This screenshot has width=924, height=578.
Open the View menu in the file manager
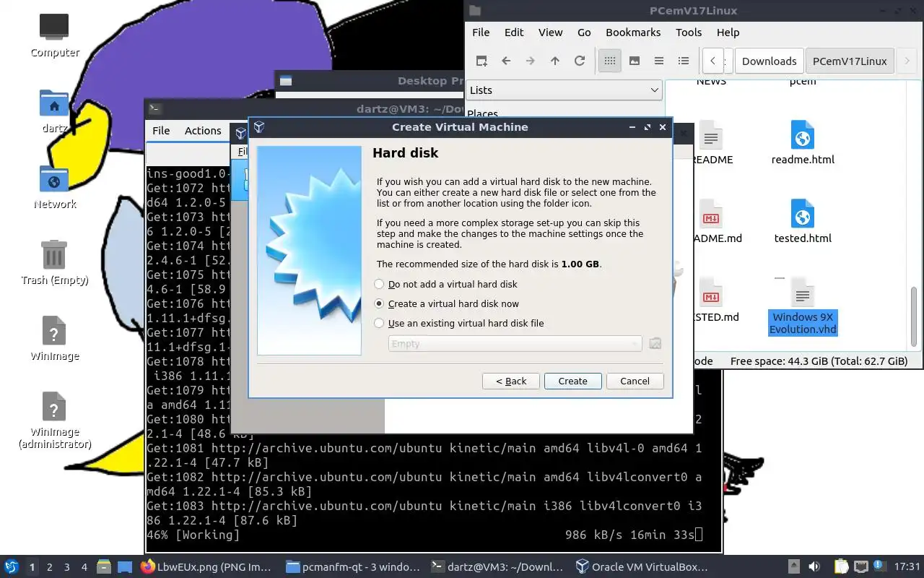[550, 33]
